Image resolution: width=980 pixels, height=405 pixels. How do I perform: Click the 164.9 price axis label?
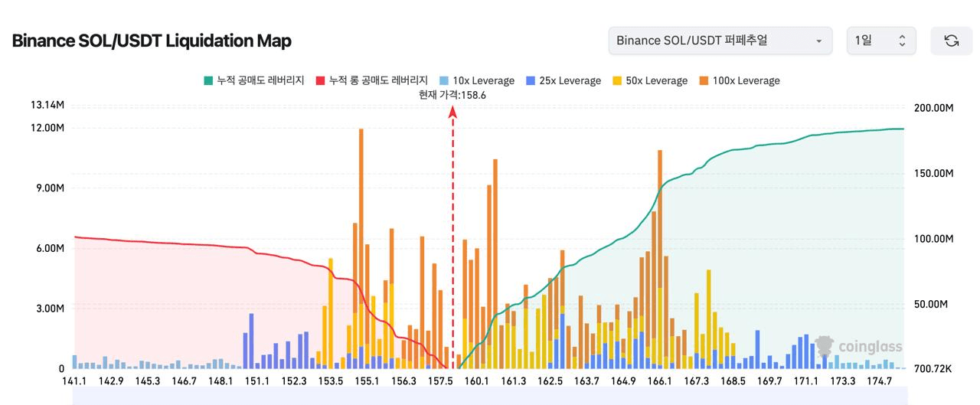coord(623,381)
